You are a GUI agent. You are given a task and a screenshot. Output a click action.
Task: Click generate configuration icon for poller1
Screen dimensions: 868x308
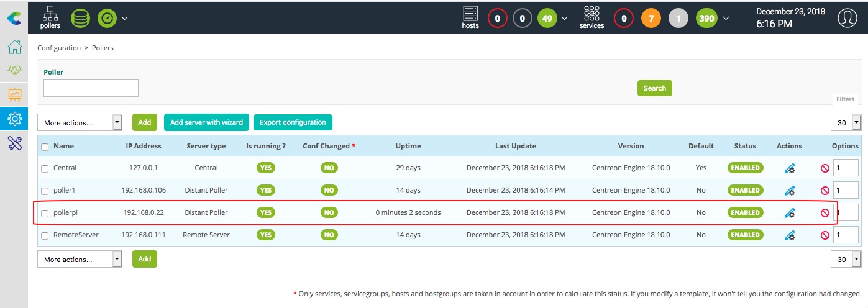coord(790,191)
